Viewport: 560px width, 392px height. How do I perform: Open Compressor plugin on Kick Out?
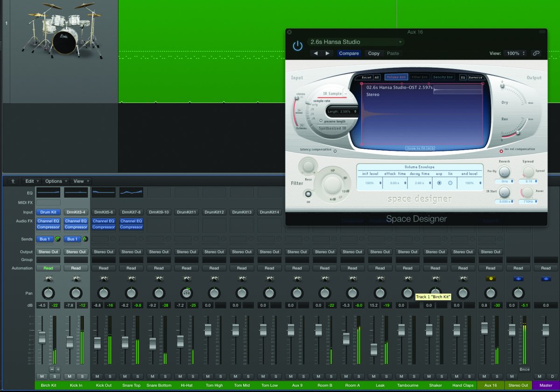point(104,227)
